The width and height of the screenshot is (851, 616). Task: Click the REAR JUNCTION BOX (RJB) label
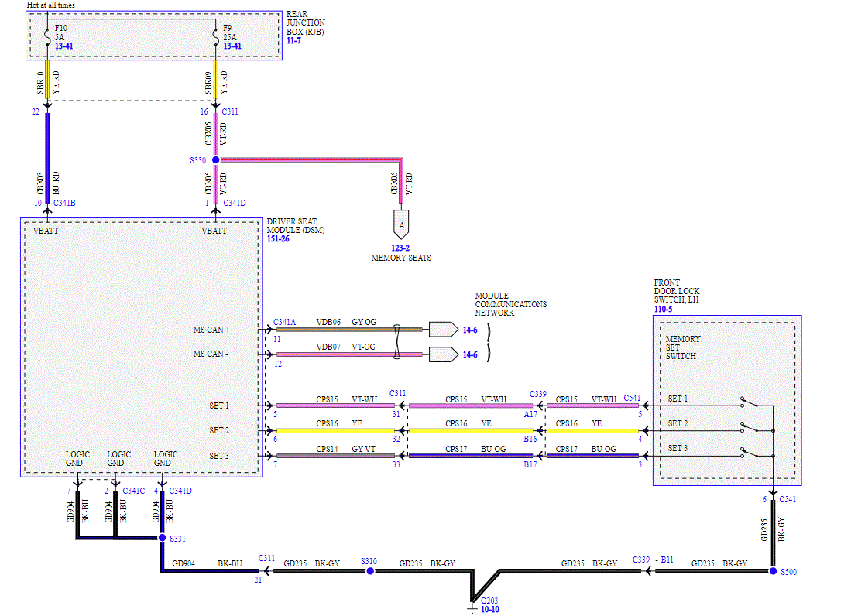click(x=306, y=22)
